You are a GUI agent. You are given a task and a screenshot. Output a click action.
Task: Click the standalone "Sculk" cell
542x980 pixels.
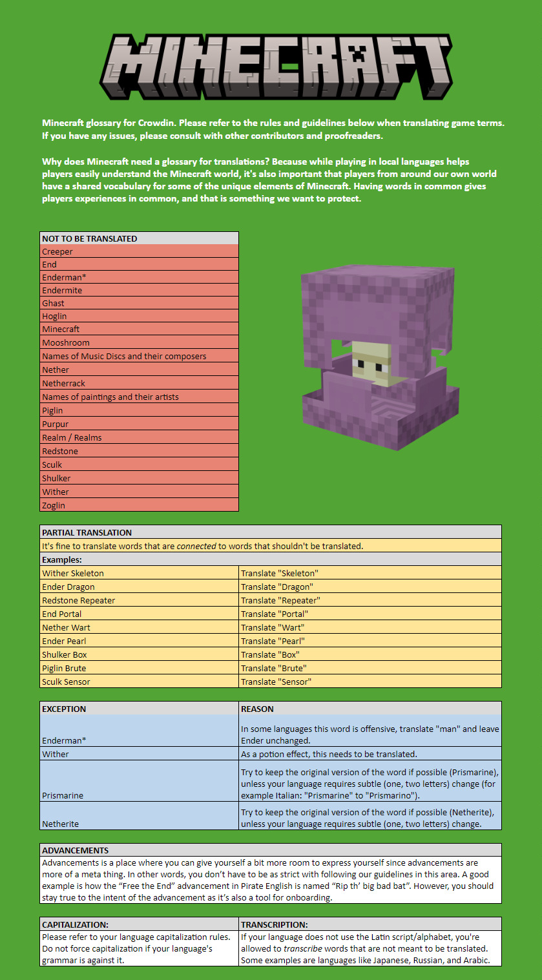pyautogui.click(x=140, y=464)
